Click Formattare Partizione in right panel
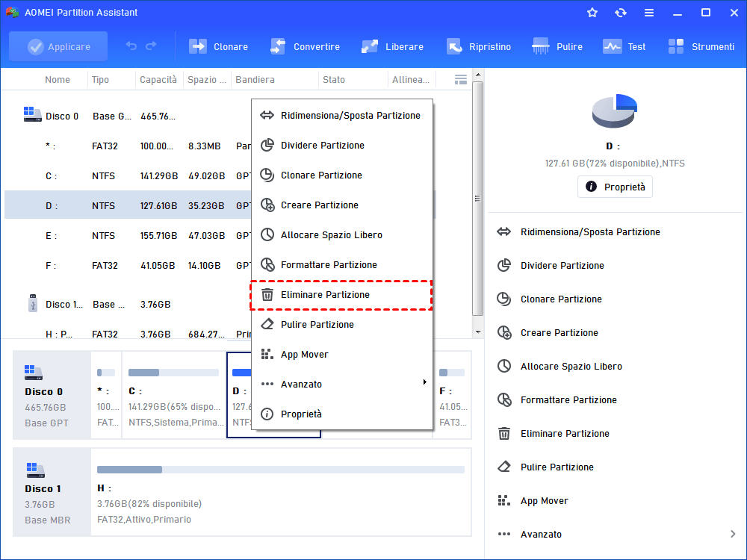Image resolution: width=747 pixels, height=560 pixels. point(557,400)
